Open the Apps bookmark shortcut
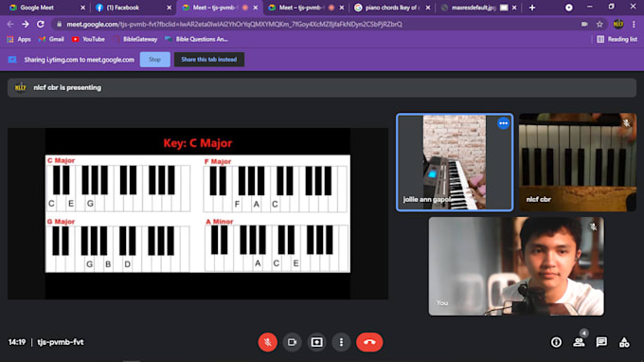 point(19,39)
